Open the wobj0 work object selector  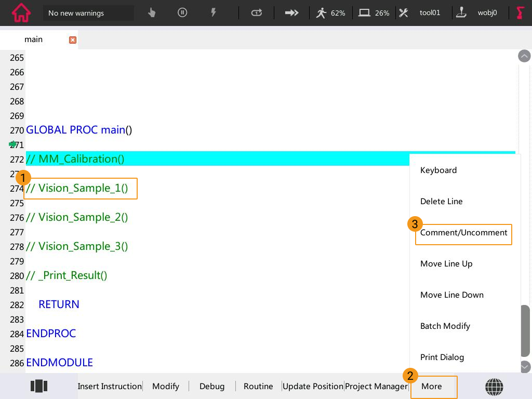point(477,13)
